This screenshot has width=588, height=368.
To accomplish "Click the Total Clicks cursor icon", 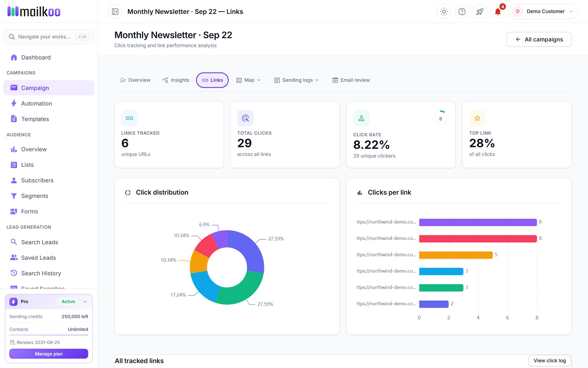I will click(x=245, y=118).
